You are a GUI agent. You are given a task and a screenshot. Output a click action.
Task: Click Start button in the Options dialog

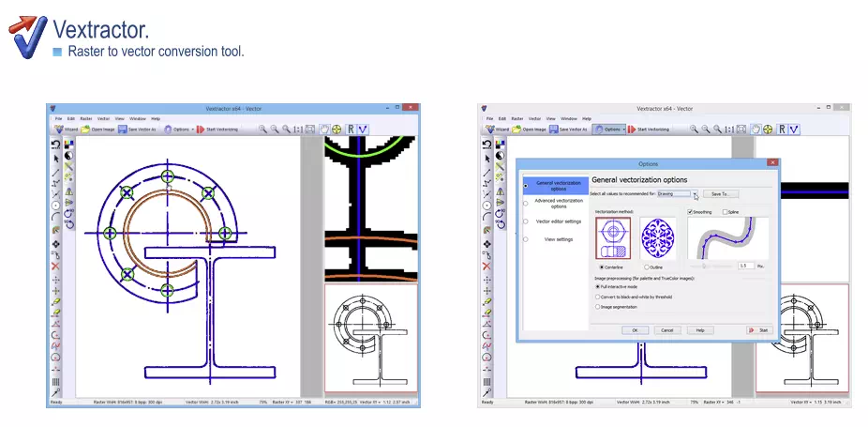tap(759, 330)
